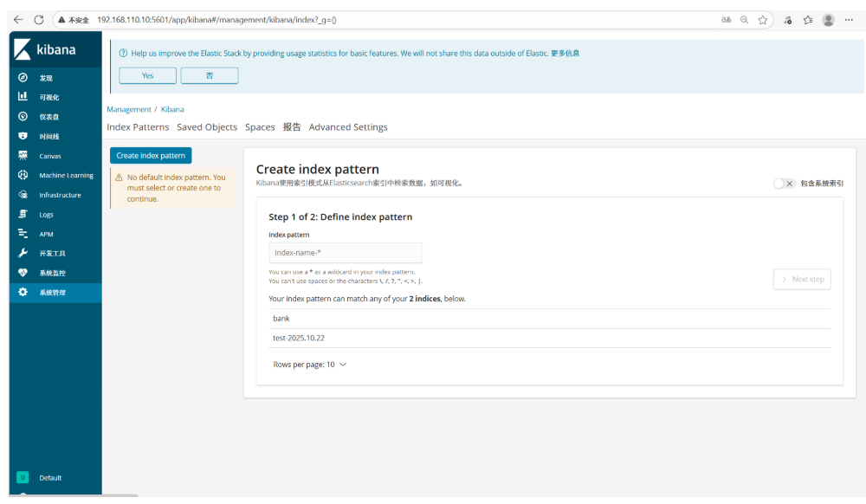
Task: Select the test-2025.10.22 index row
Action: point(550,339)
